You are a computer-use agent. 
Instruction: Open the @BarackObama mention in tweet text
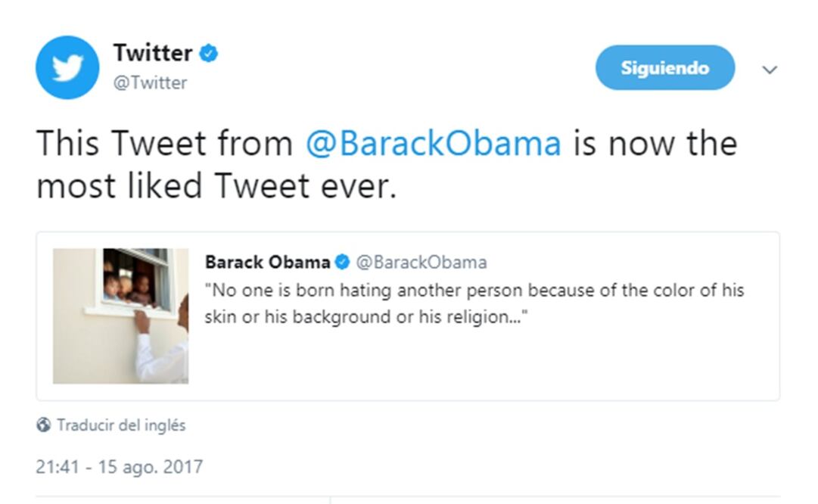click(x=433, y=143)
